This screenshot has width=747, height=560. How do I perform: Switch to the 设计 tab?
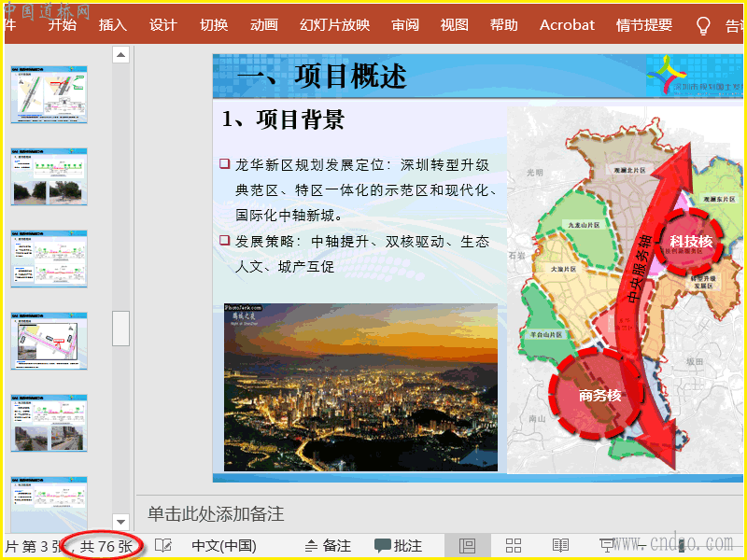coord(162,25)
